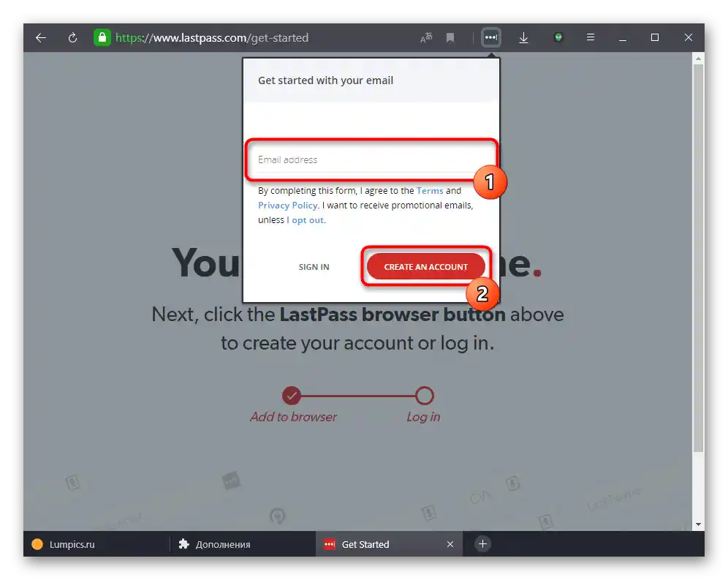
Task: Click the green shield protection icon
Action: tap(558, 37)
